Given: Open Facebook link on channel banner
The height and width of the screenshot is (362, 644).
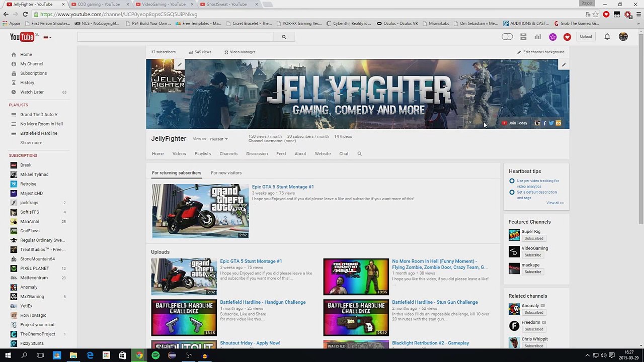Looking at the screenshot, I should [544, 123].
